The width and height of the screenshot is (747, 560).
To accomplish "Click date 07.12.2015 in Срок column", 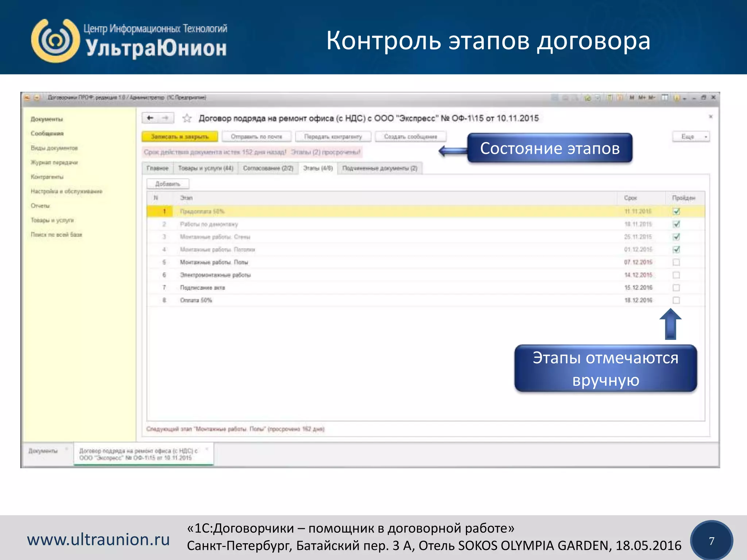I will tap(638, 262).
